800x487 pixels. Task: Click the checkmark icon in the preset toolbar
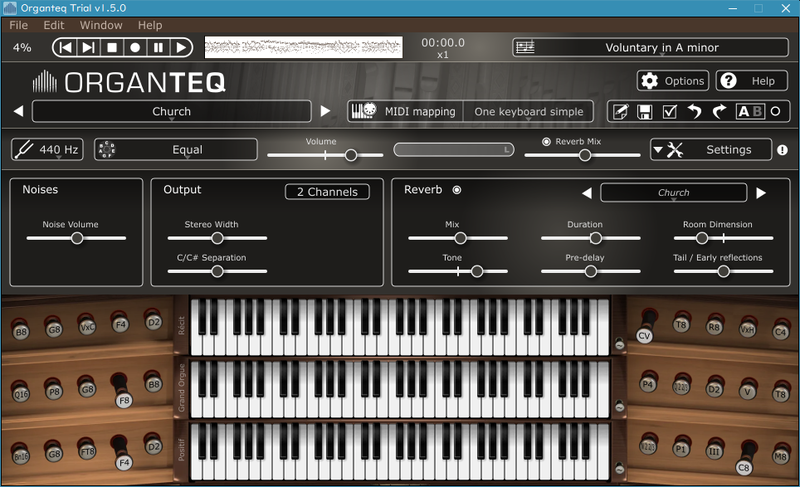[669, 111]
